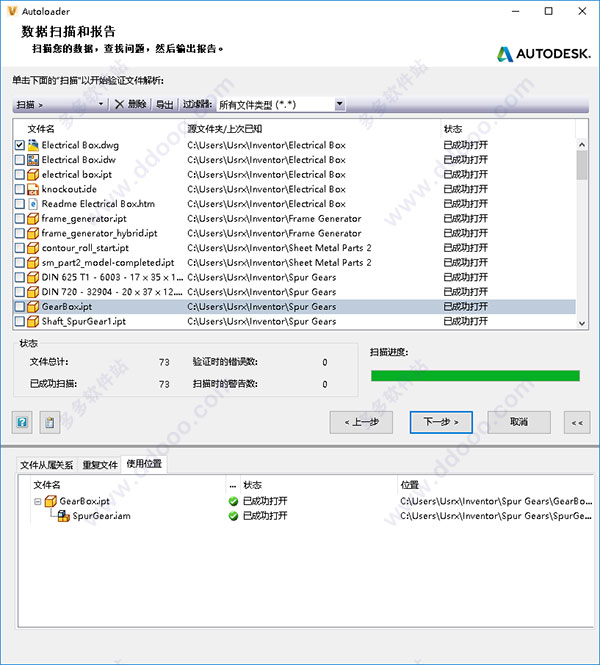Click GearBox.ipt part icon in file list
Image resolution: width=600 pixels, height=665 pixels.
33,307
